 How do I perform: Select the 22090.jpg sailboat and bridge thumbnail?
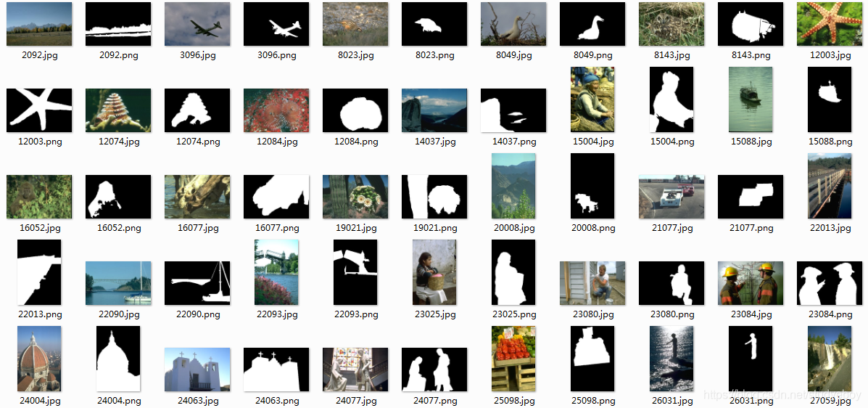tap(118, 283)
